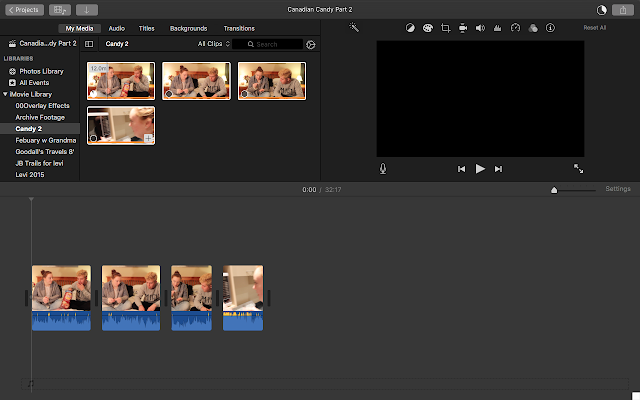Switch to the Backgrounds tab
This screenshot has width=640, height=400.
(189, 28)
